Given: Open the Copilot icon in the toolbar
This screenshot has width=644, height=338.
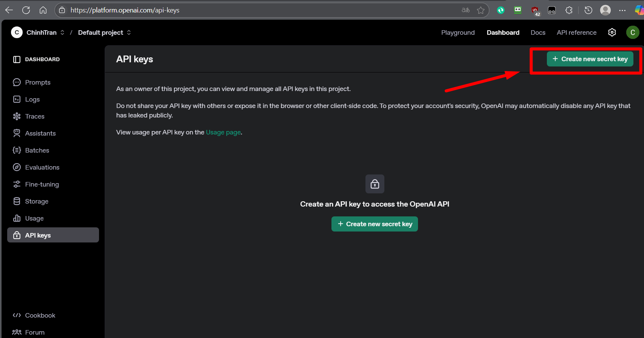Looking at the screenshot, I should pyautogui.click(x=639, y=10).
